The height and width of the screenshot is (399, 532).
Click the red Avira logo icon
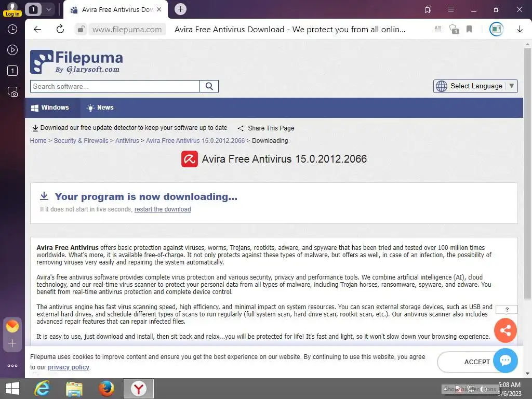point(189,159)
